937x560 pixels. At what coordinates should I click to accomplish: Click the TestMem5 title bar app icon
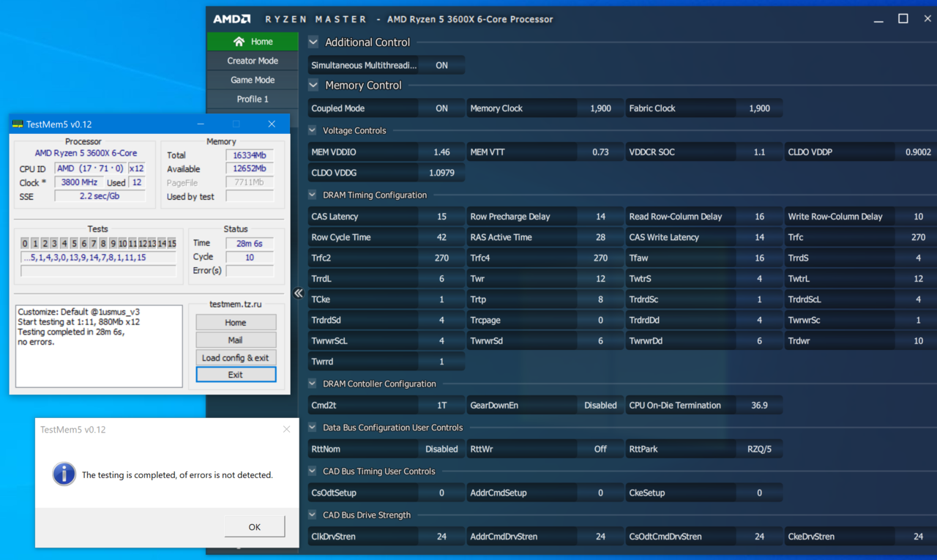18,124
